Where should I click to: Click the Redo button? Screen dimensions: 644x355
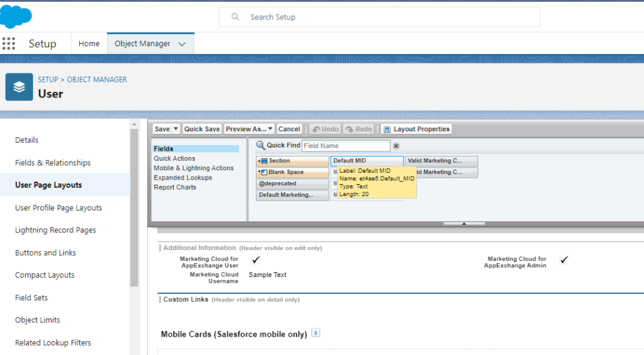pyautogui.click(x=358, y=129)
